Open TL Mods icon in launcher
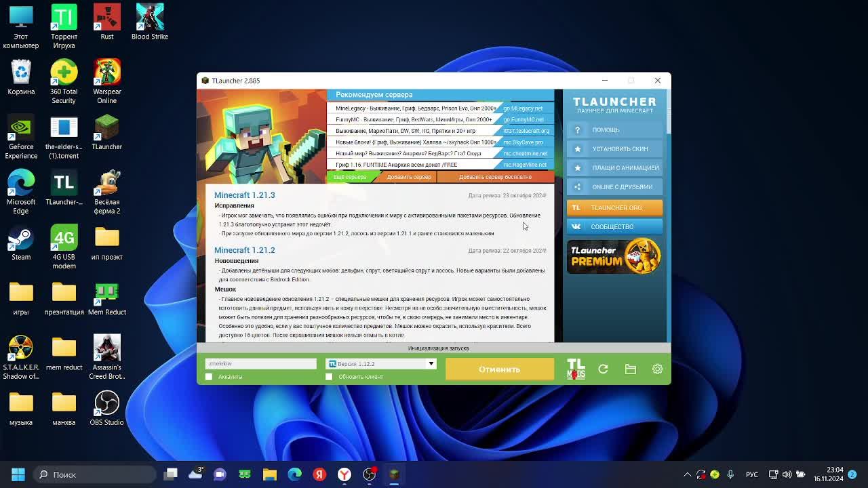The width and height of the screenshot is (868, 488). pyautogui.click(x=576, y=369)
